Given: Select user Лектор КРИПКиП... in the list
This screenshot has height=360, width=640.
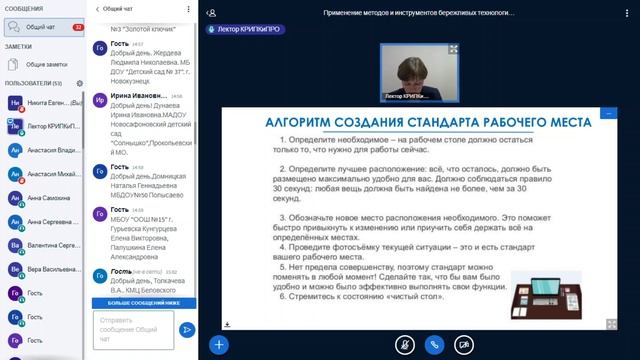Looking at the screenshot, I should tap(44, 127).
